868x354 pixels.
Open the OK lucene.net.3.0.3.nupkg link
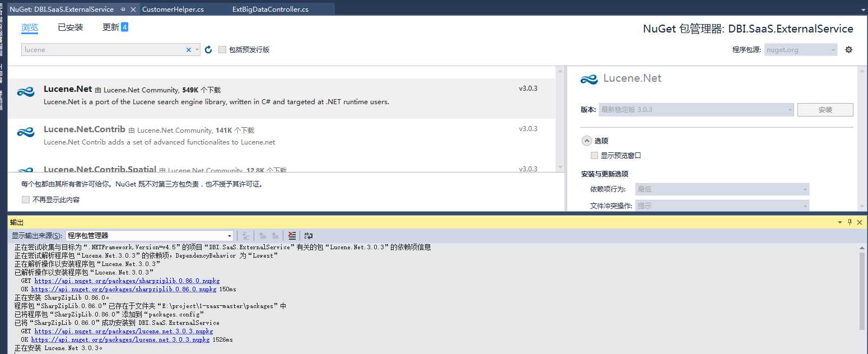point(120,340)
